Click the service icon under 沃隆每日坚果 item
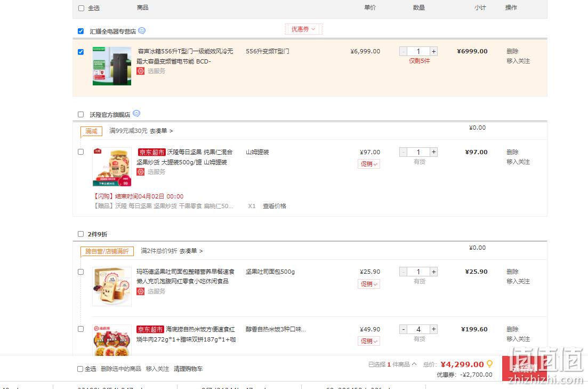This screenshot has height=389, width=588. [x=140, y=172]
